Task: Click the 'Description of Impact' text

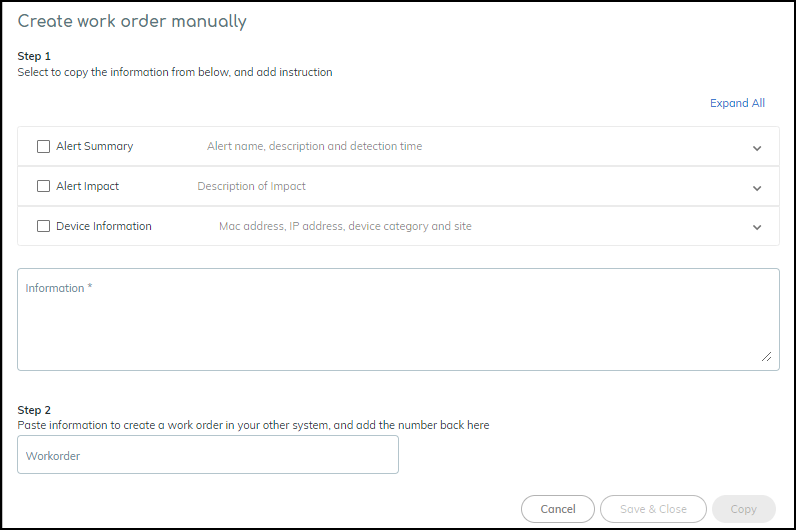Action: click(251, 187)
